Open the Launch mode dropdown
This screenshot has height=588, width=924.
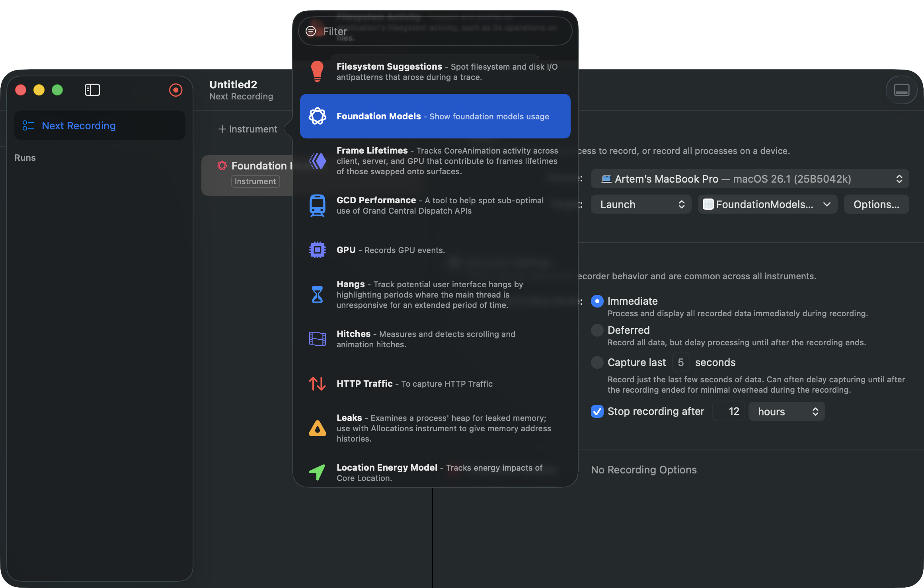pyautogui.click(x=641, y=204)
